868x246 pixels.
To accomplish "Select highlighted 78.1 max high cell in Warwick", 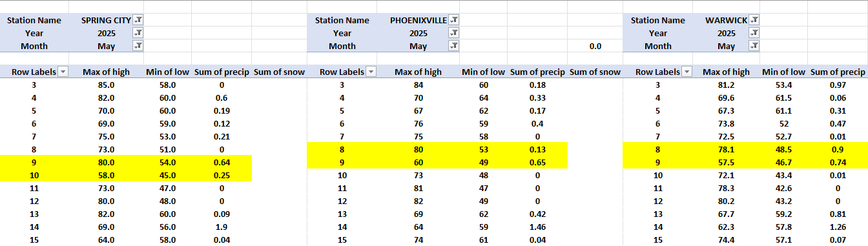I will pos(727,149).
